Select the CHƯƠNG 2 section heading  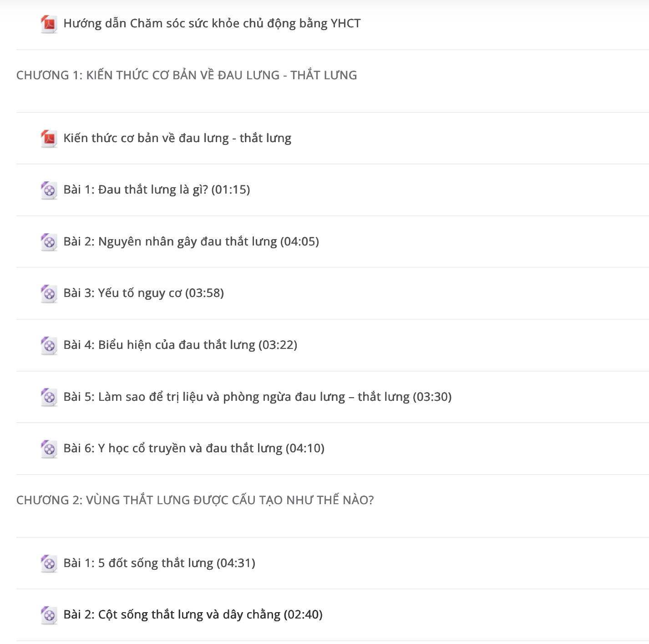pos(195,500)
